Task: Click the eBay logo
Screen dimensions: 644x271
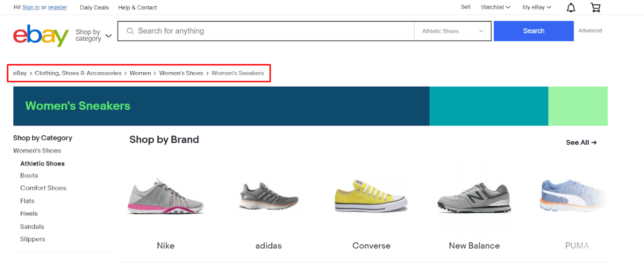Action: pyautogui.click(x=41, y=35)
